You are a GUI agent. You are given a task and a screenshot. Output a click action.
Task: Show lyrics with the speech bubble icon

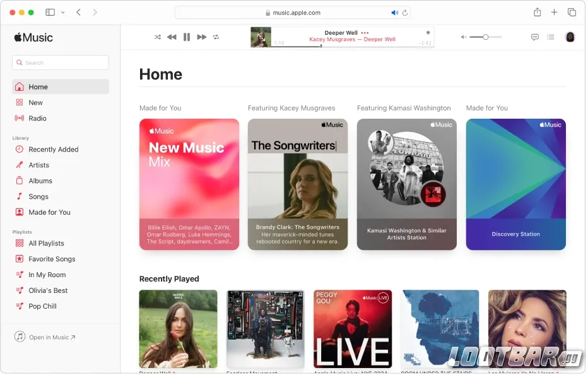click(x=534, y=37)
